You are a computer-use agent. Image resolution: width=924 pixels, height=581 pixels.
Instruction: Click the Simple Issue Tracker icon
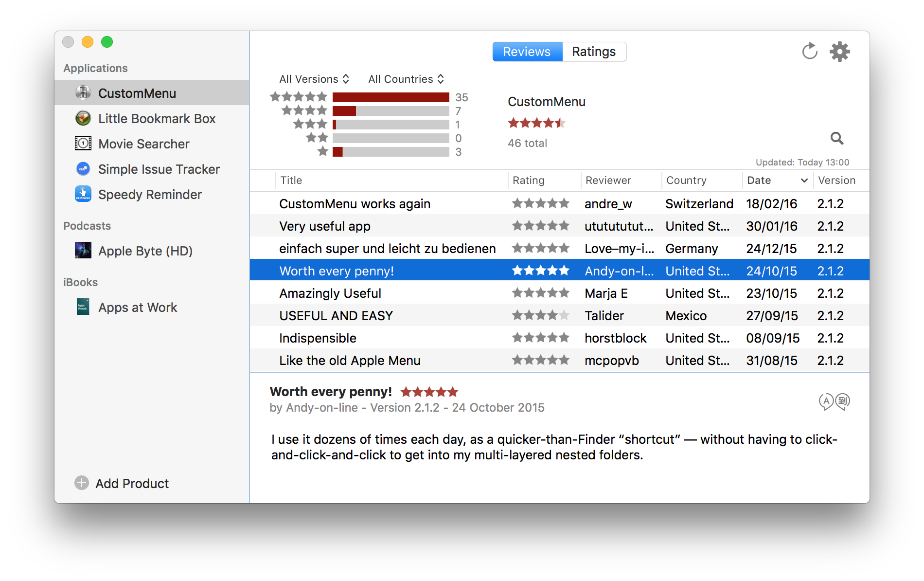pos(83,169)
